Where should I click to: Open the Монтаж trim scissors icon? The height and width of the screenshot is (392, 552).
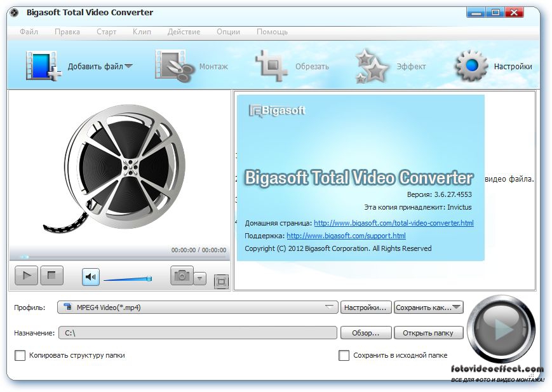175,66
